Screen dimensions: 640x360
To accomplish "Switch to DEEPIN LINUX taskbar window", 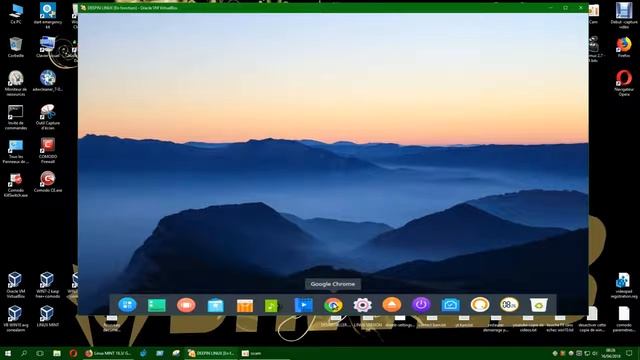I will [x=211, y=353].
